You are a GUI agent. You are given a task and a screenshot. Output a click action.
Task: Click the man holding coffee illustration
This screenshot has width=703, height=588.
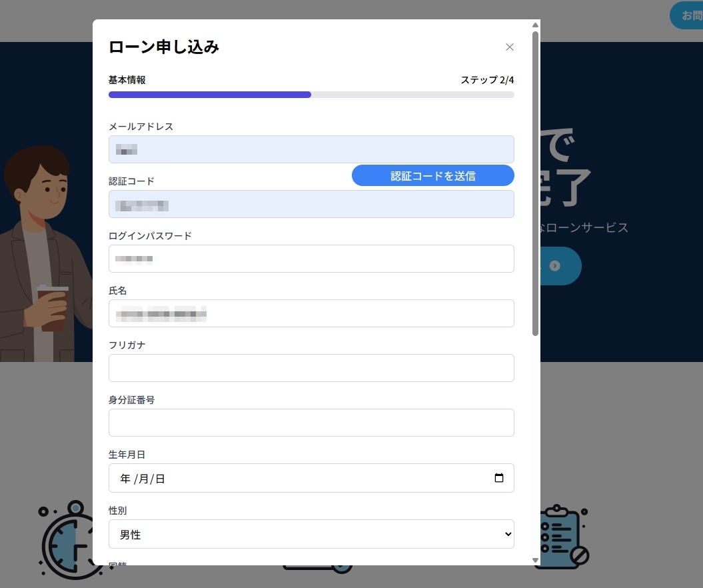(43, 253)
